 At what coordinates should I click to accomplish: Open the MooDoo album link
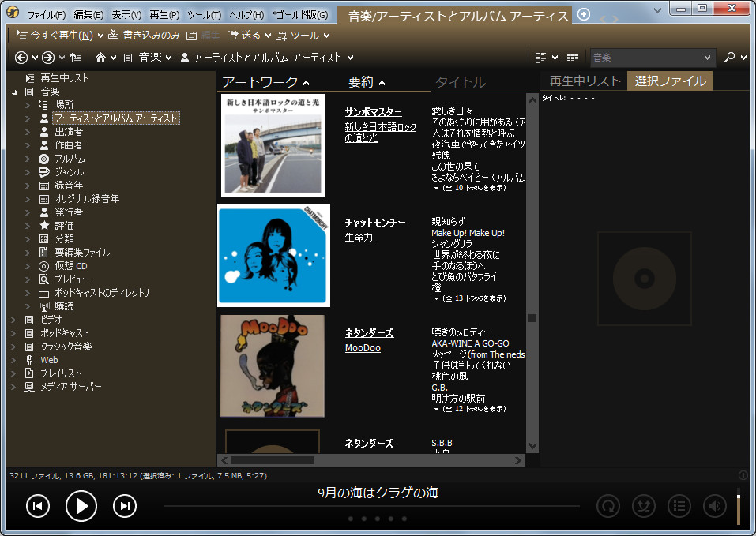(x=363, y=347)
